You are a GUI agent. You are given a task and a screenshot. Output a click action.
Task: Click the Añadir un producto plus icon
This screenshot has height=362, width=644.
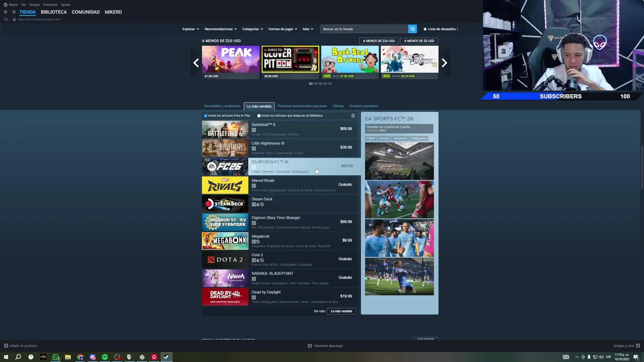(6, 346)
